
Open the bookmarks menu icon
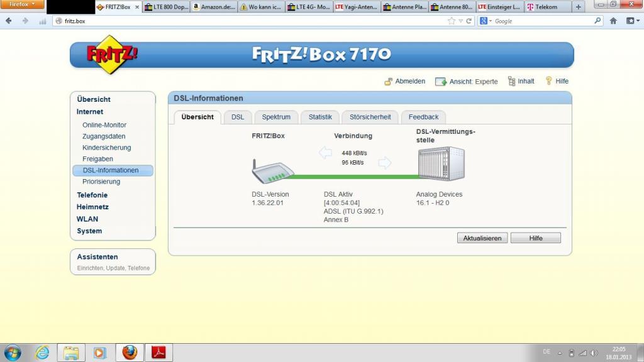point(633,21)
